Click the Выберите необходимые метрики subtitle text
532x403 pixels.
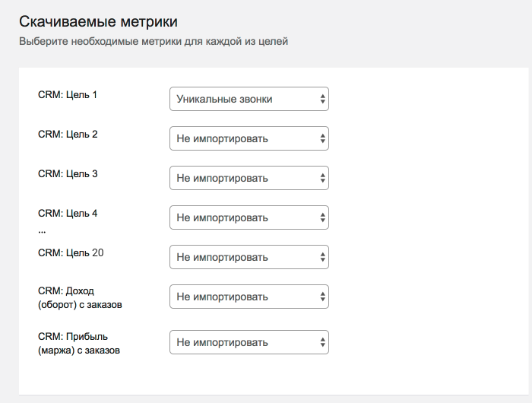[x=154, y=41]
